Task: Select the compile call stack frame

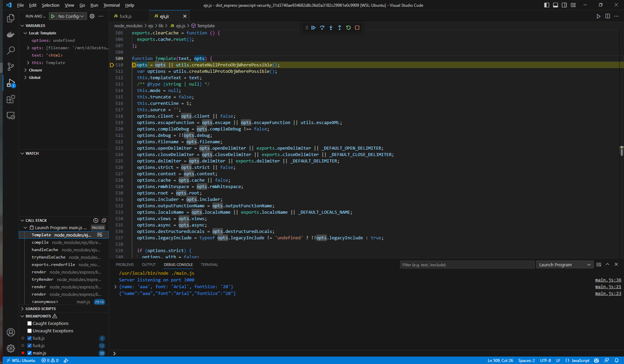Action: tap(64, 243)
